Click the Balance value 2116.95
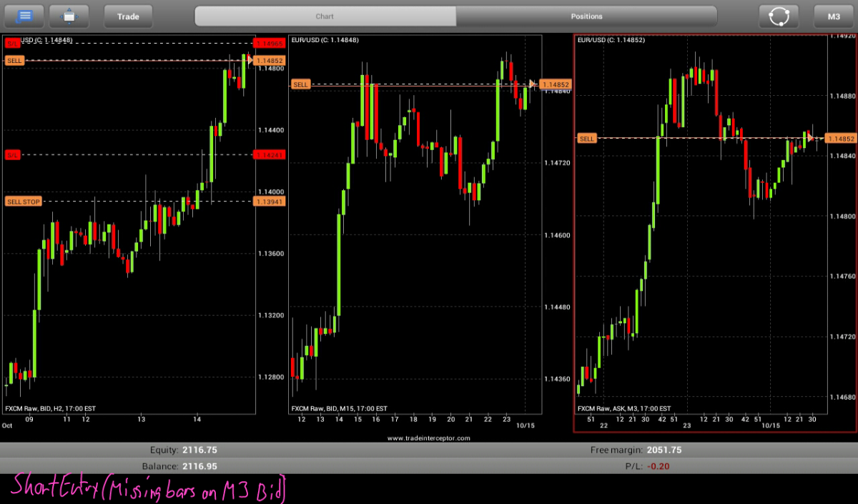The height and width of the screenshot is (504, 858). click(199, 466)
